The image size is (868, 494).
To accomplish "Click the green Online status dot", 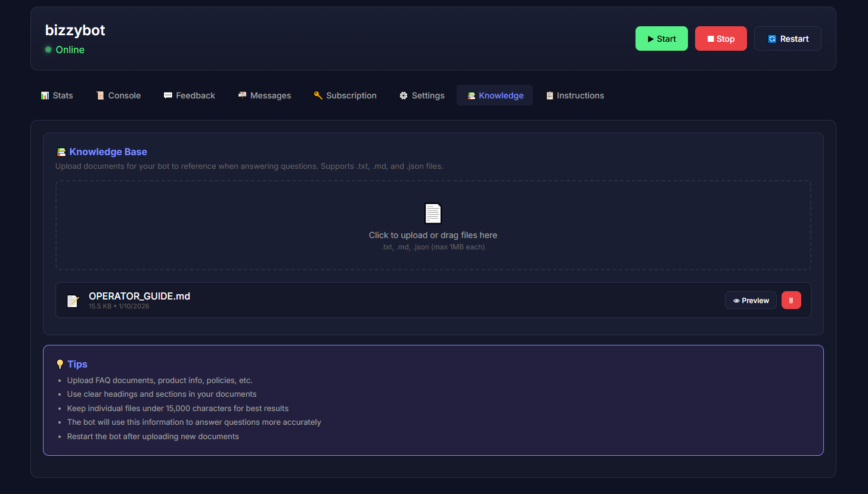I will pyautogui.click(x=48, y=50).
